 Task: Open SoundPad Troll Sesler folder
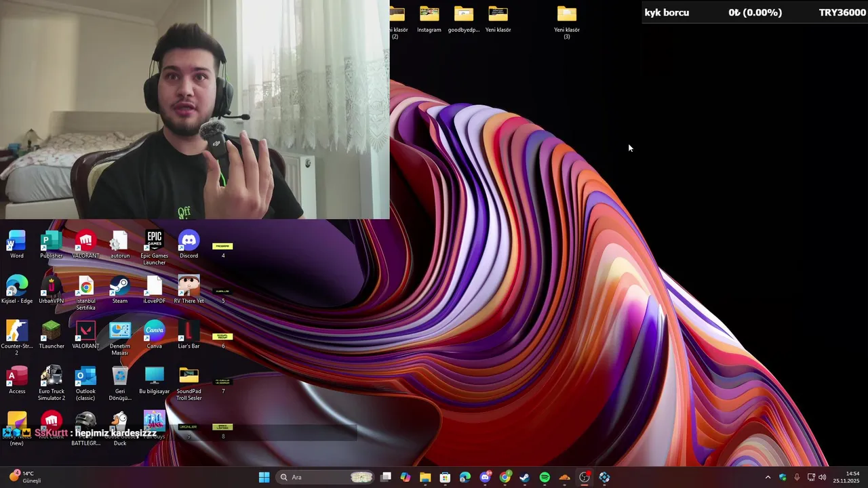(x=189, y=384)
